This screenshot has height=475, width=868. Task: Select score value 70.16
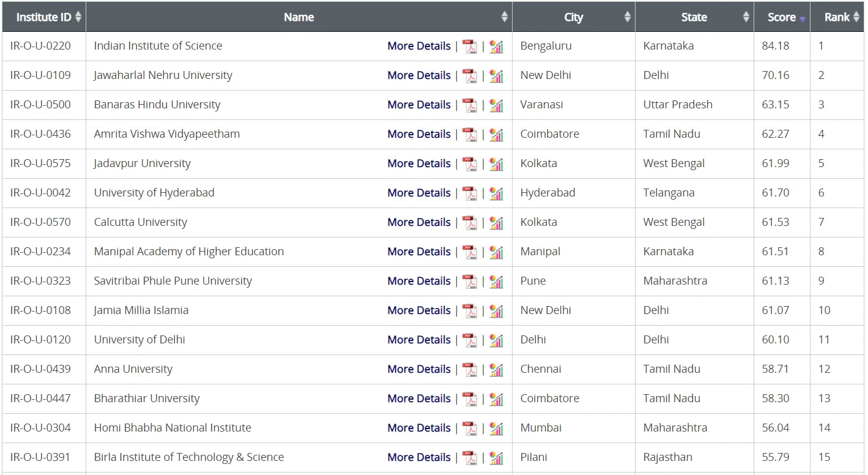coord(776,75)
